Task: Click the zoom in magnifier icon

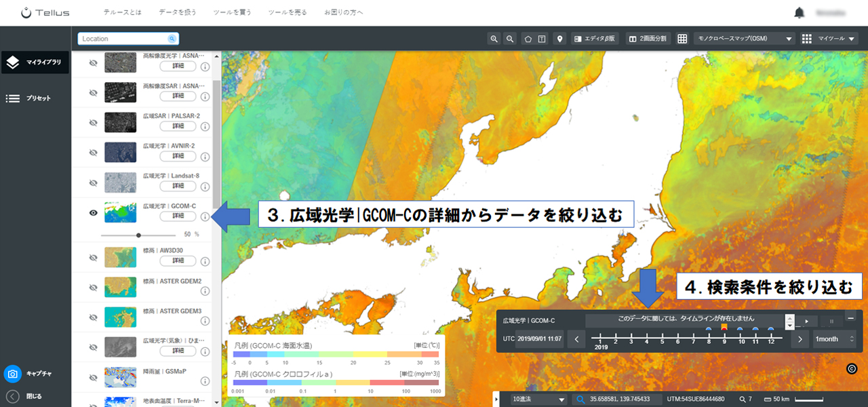Action: (494, 39)
